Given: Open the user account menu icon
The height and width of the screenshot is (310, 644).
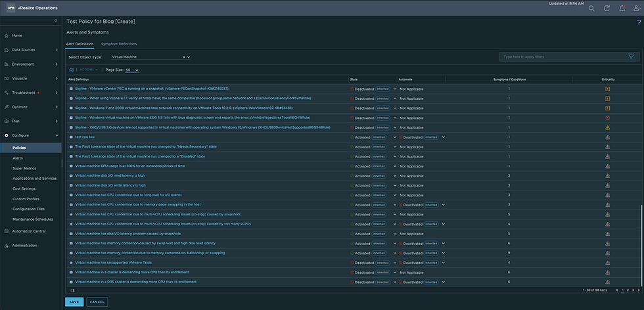Looking at the screenshot, I should click(x=637, y=9).
